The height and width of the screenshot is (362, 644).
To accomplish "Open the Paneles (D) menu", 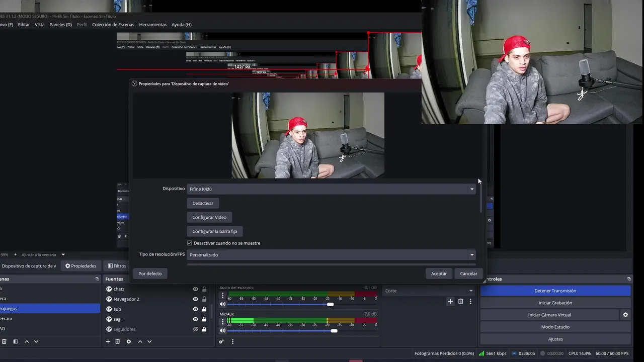I will pyautogui.click(x=60, y=25).
